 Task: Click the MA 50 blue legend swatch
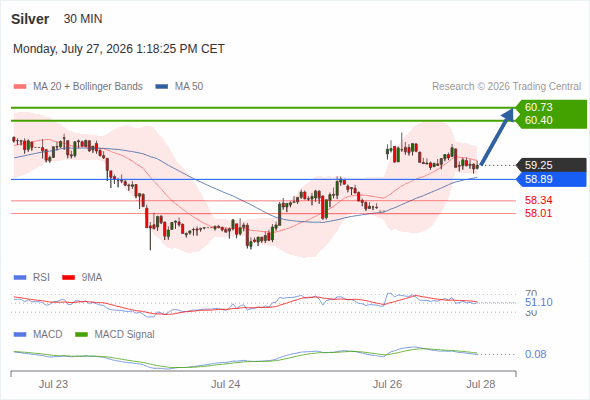tap(162, 87)
